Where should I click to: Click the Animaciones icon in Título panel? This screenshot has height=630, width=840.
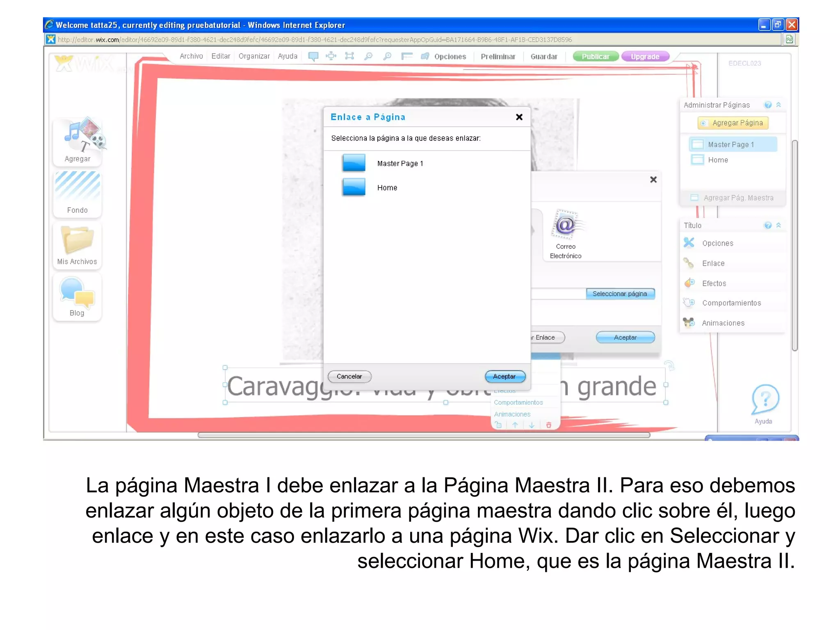coord(689,323)
